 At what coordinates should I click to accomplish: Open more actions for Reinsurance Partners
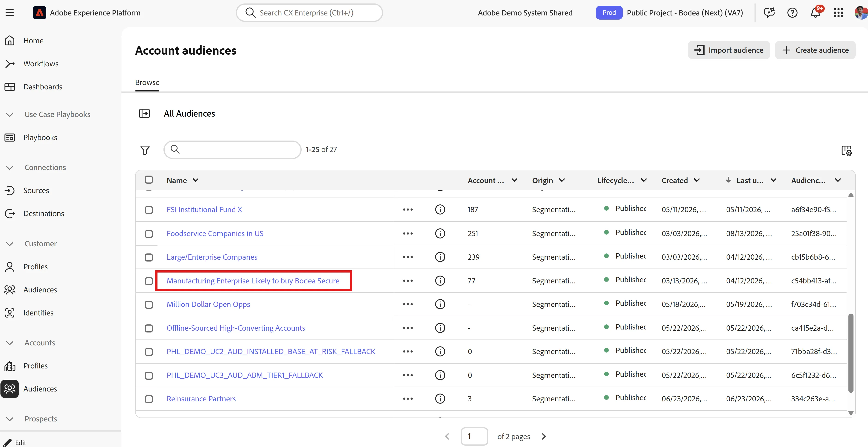coord(408,399)
